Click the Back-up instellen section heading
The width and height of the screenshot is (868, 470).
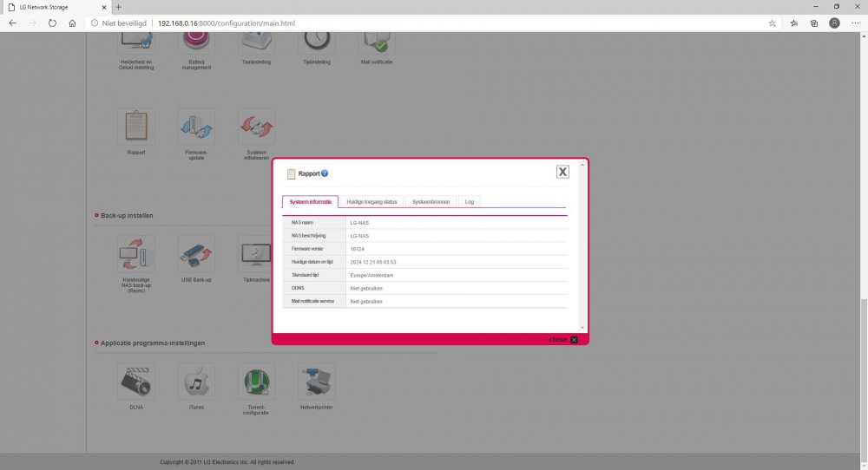(127, 216)
